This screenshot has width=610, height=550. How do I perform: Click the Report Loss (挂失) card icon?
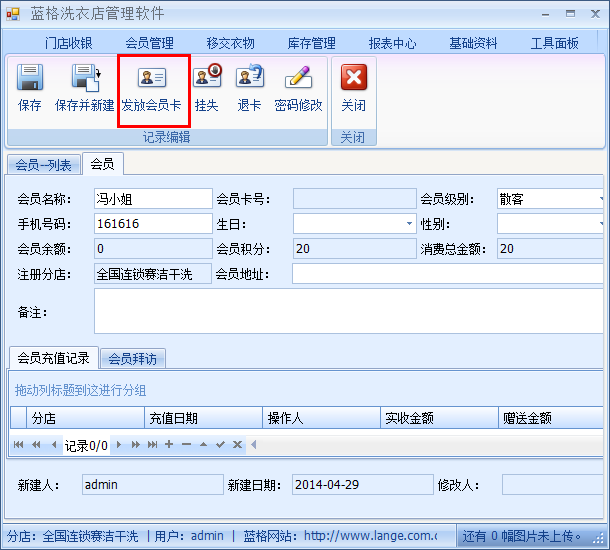click(x=207, y=75)
